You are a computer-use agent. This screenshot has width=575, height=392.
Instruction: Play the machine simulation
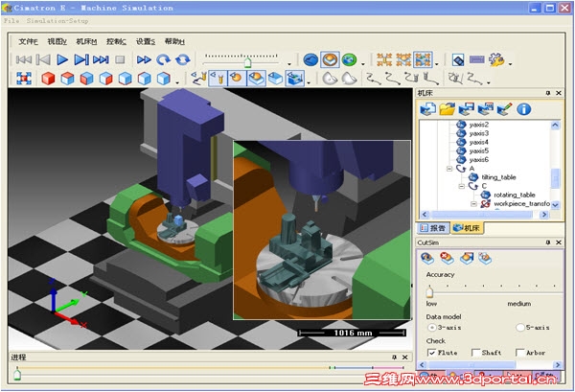[62, 59]
